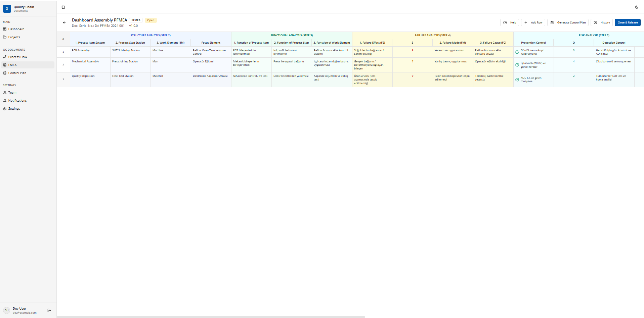Toggle the sidebar panel visibility
The height and width of the screenshot is (318, 644).
click(63, 7)
